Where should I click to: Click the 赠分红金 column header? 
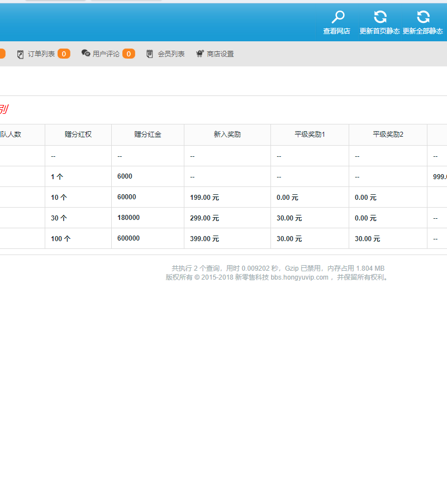[x=148, y=135]
